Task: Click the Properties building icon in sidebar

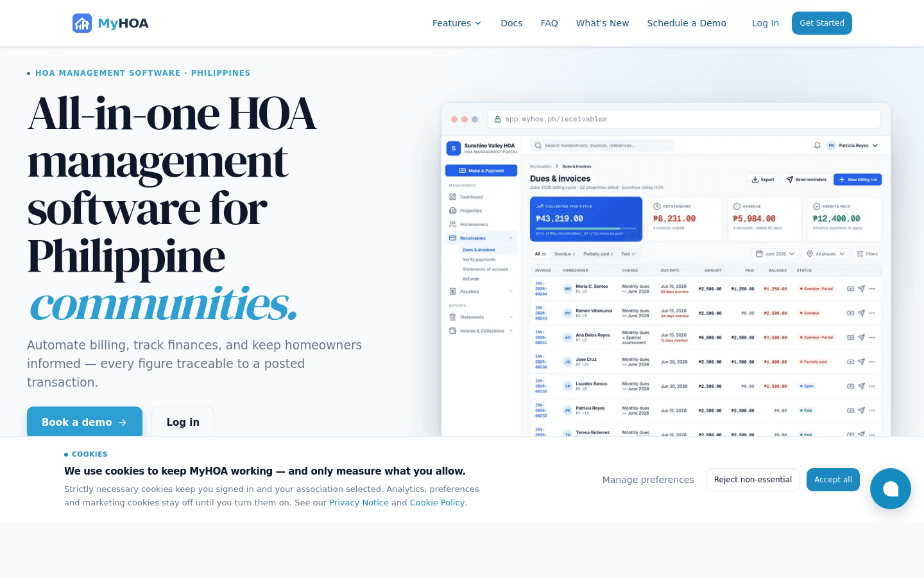Action: click(453, 211)
